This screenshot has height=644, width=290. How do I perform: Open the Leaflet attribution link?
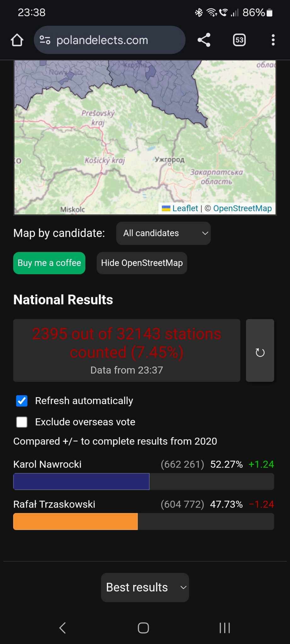185,208
